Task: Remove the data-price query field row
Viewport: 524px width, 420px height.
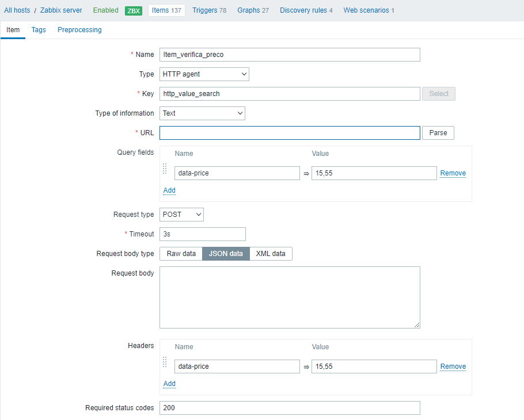Action: pos(453,173)
